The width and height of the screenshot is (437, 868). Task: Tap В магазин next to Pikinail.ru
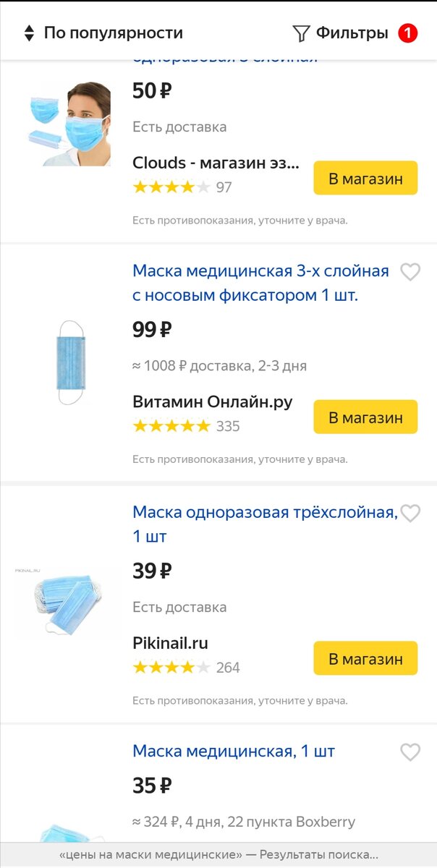point(365,658)
